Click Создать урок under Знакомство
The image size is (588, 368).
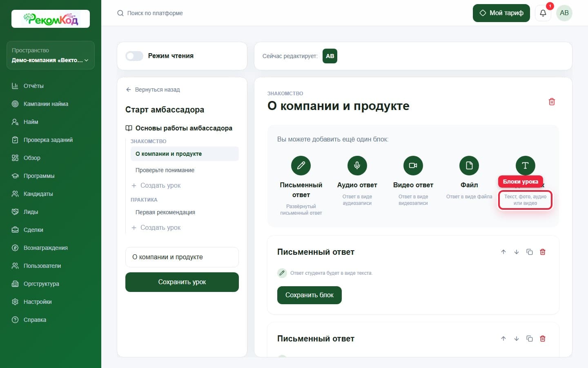point(156,185)
